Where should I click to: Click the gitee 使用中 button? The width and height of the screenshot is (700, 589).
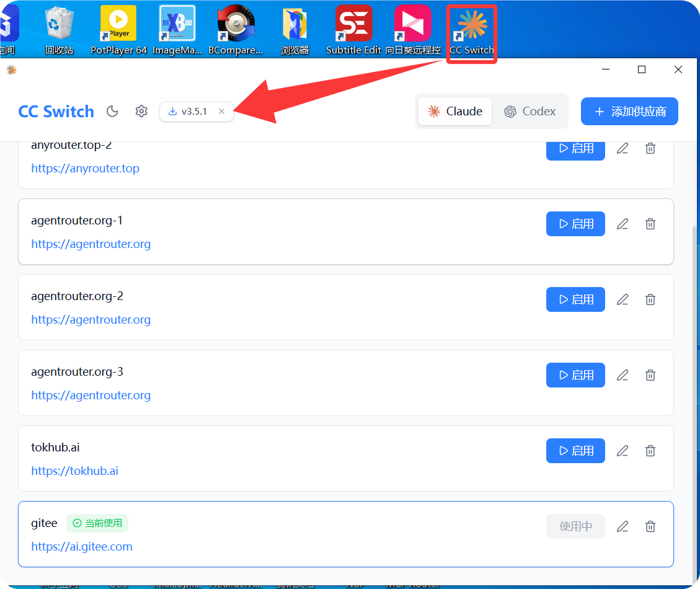575,526
